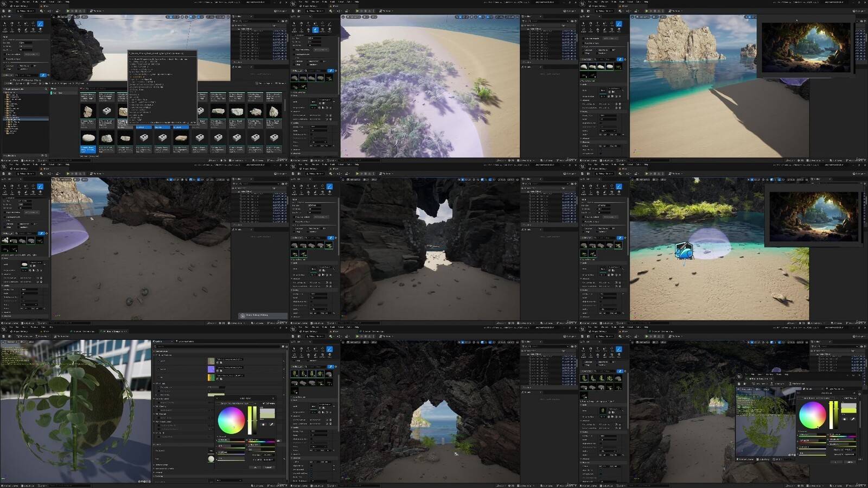
Task: Open editor Settings dropdown in rock browser editor
Action: point(280,11)
